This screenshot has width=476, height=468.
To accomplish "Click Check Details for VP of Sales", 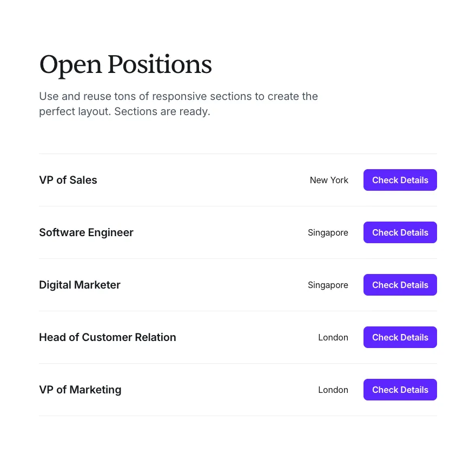I will [x=400, y=180].
